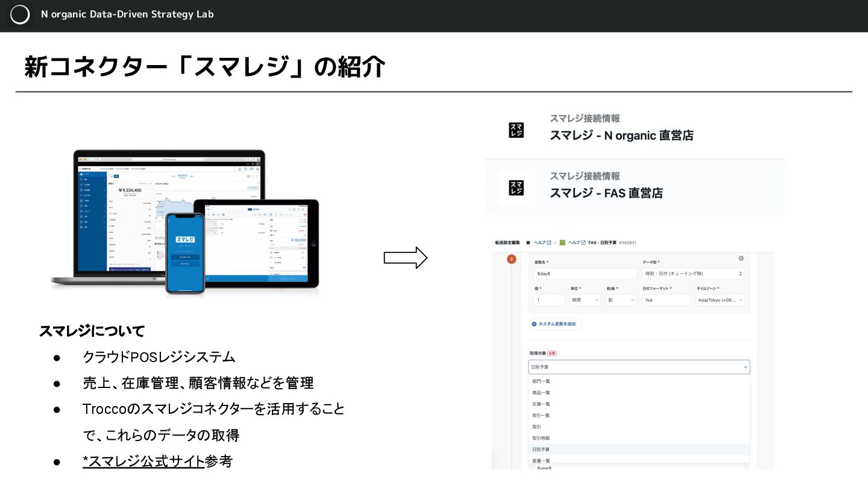Open the タイムゾーン dropdown showing Asia/Tokyo
Screen dimensions: 868x488
(x=720, y=299)
